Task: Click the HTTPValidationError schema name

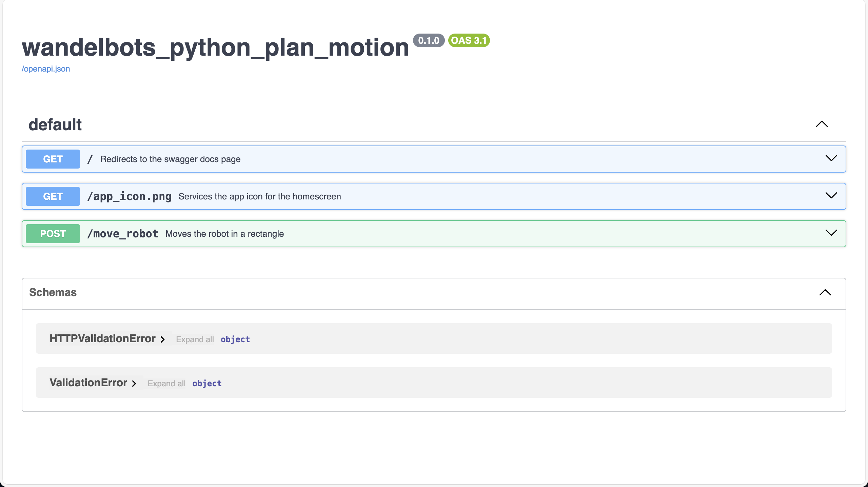Action: [102, 338]
